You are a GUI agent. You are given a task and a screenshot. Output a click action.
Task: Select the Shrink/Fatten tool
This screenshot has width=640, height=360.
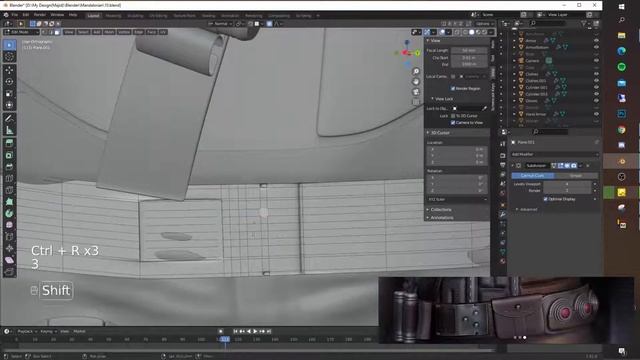(x=9, y=249)
